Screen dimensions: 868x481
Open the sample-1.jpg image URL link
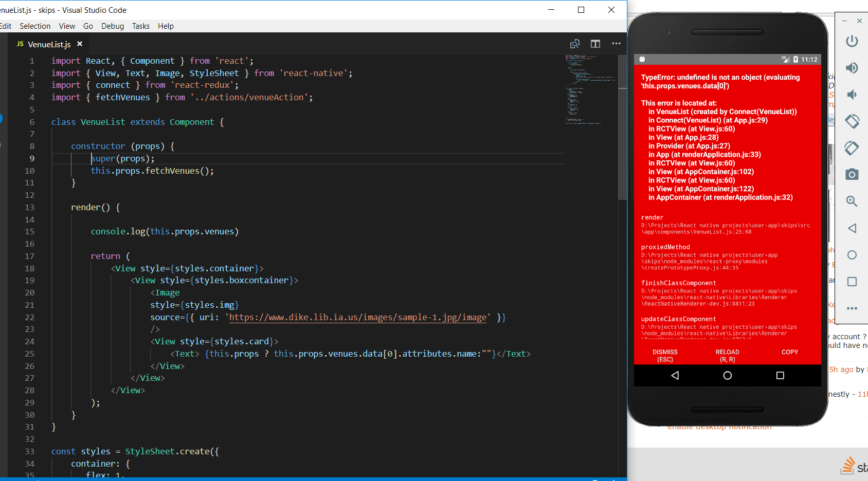click(358, 317)
